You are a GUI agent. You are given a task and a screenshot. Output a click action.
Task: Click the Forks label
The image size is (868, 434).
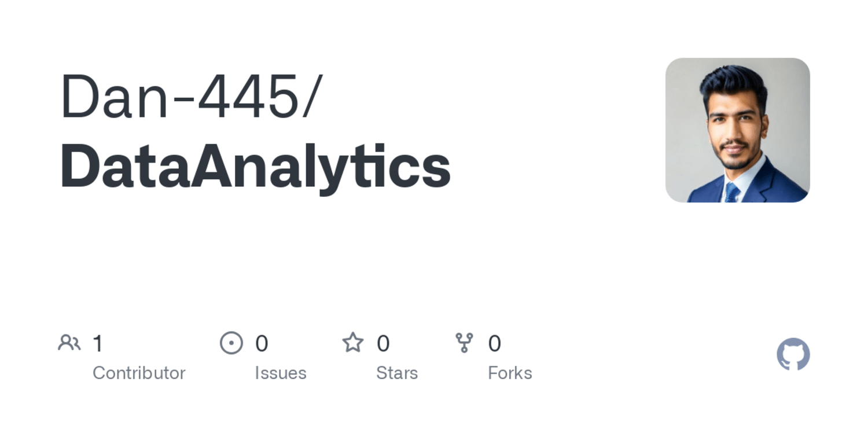[510, 373]
